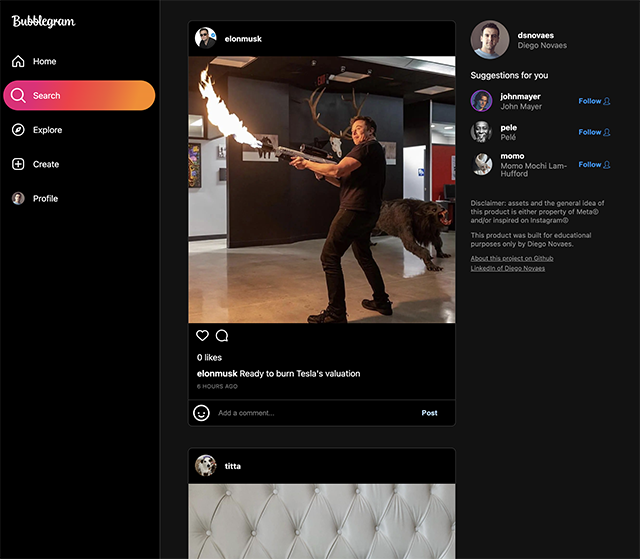Image resolution: width=640 pixels, height=559 pixels.
Task: Click the Bubblegram logo
Action: 43,21
